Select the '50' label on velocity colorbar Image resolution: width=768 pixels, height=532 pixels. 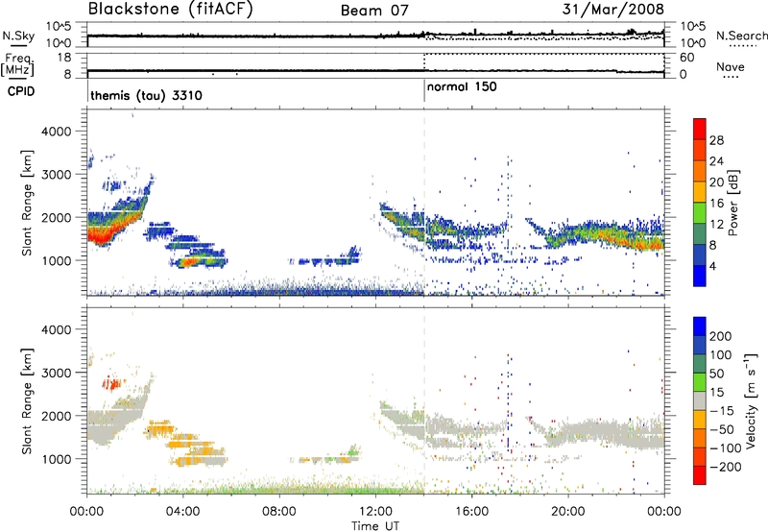click(x=716, y=374)
